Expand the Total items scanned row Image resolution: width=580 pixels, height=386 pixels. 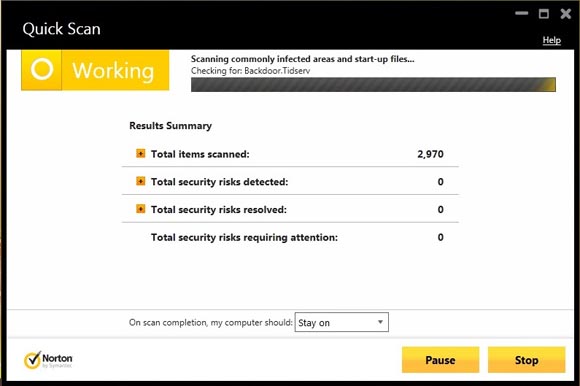pos(141,153)
